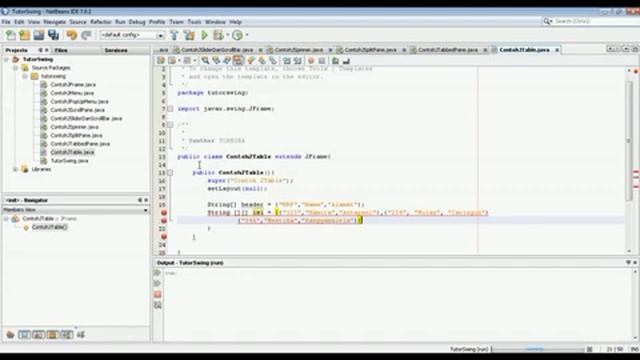Collapse the tutorswing package node
The image size is (640, 360).
25,76
